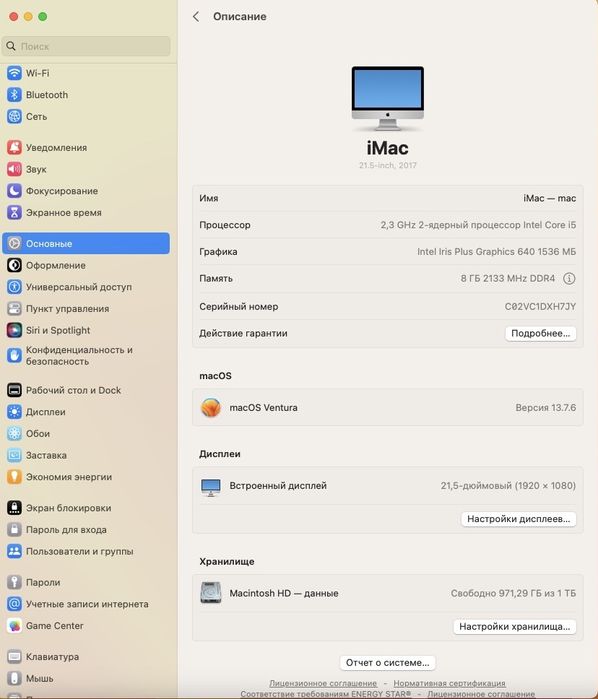This screenshot has width=598, height=699.
Task: Select Основные in the sidebar
Action: pos(86,243)
